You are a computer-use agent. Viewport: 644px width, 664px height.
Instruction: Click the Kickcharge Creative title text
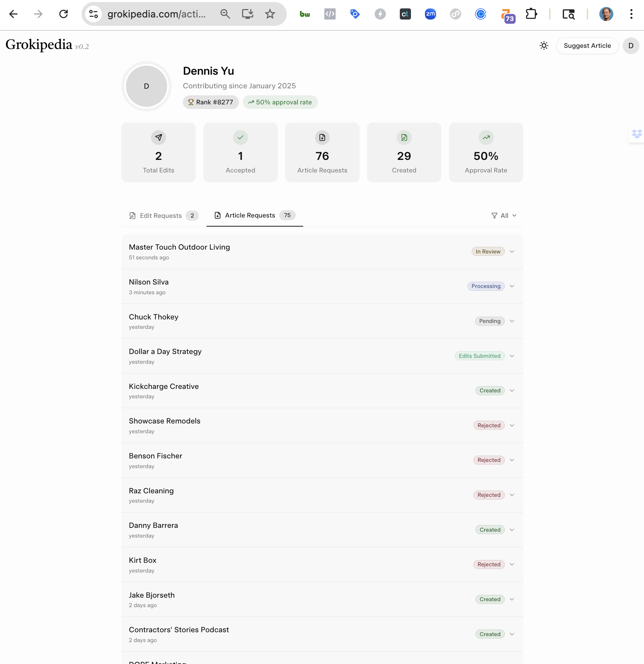pyautogui.click(x=164, y=386)
